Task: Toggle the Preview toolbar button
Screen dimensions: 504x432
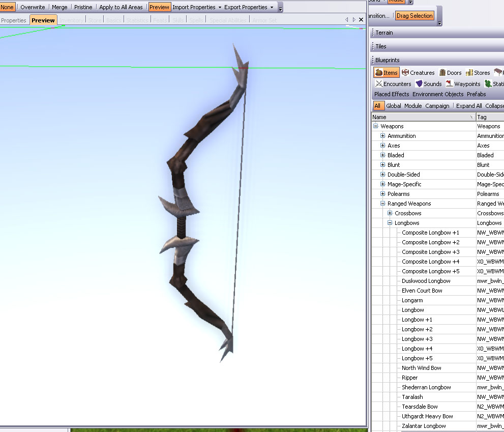Action: 159,7
